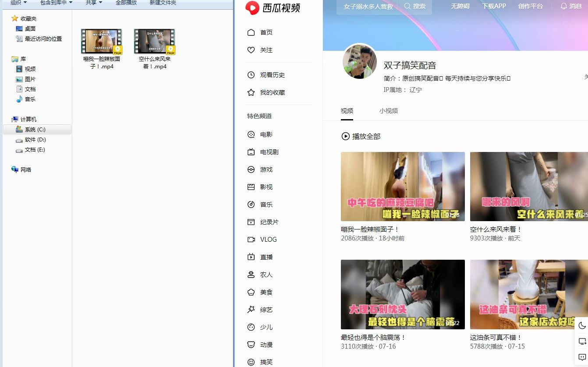588x367 pixels.
Task: Select the 美食 channel icon
Action: point(251,292)
